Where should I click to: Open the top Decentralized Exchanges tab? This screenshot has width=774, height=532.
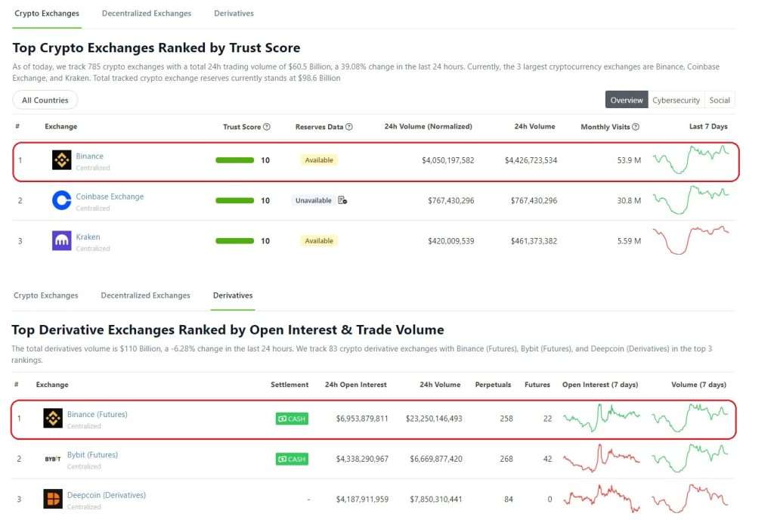pos(147,14)
